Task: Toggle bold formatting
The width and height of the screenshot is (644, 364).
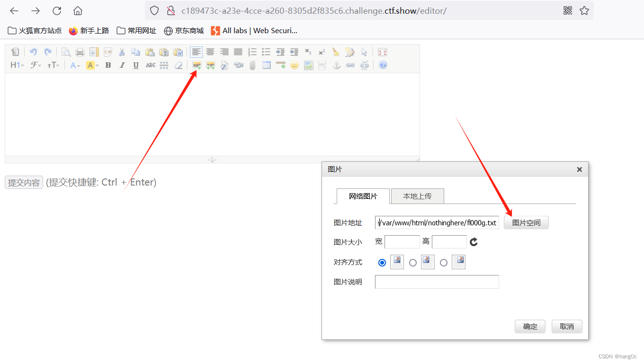Action: (x=108, y=65)
